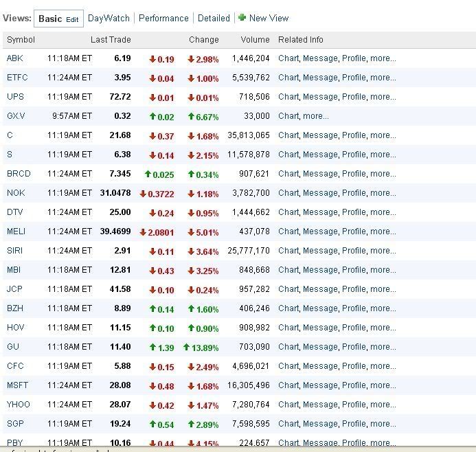
Task: Expand more... options for SIRI row
Action: (x=383, y=251)
